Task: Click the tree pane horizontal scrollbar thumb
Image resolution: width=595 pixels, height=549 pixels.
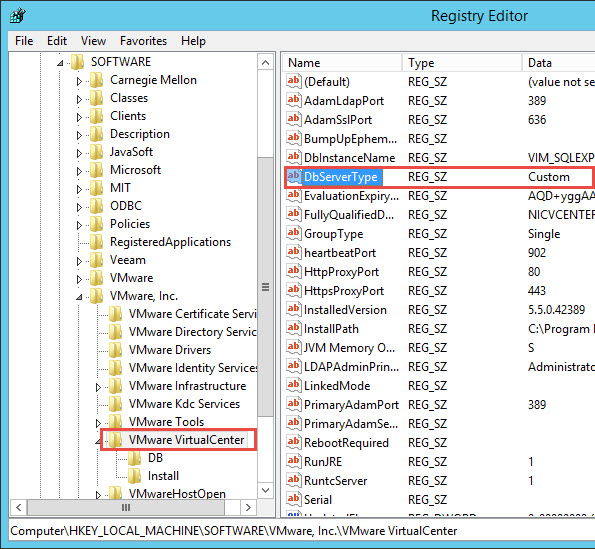Action: [x=126, y=507]
